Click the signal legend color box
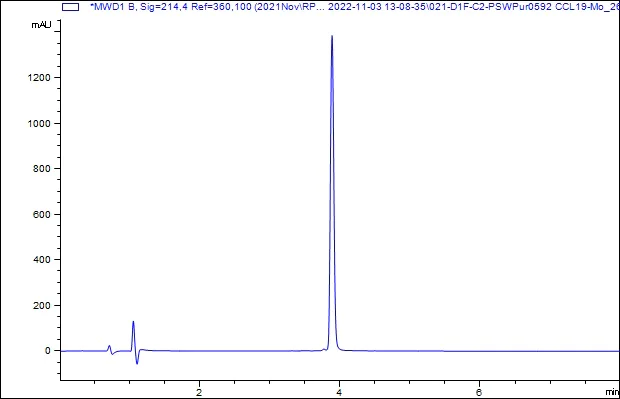 pos(71,7)
